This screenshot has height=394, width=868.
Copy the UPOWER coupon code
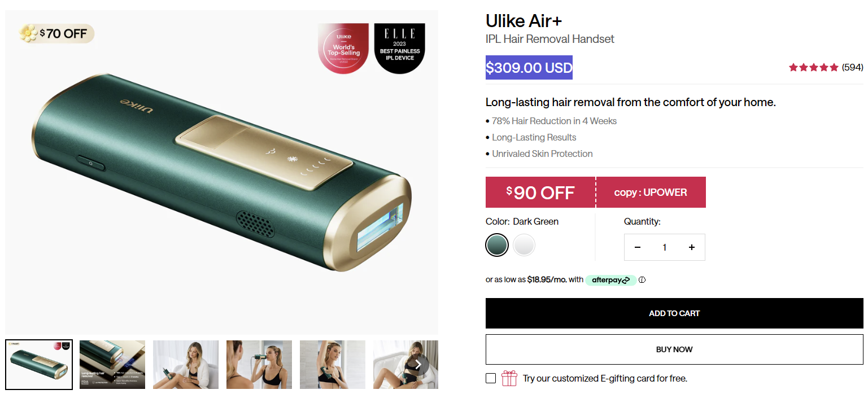coord(651,192)
